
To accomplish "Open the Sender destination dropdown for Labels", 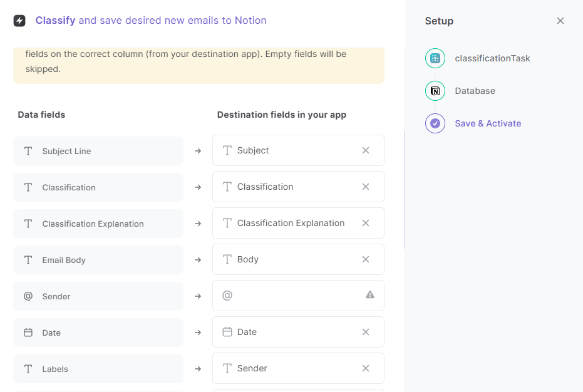I will [x=298, y=368].
